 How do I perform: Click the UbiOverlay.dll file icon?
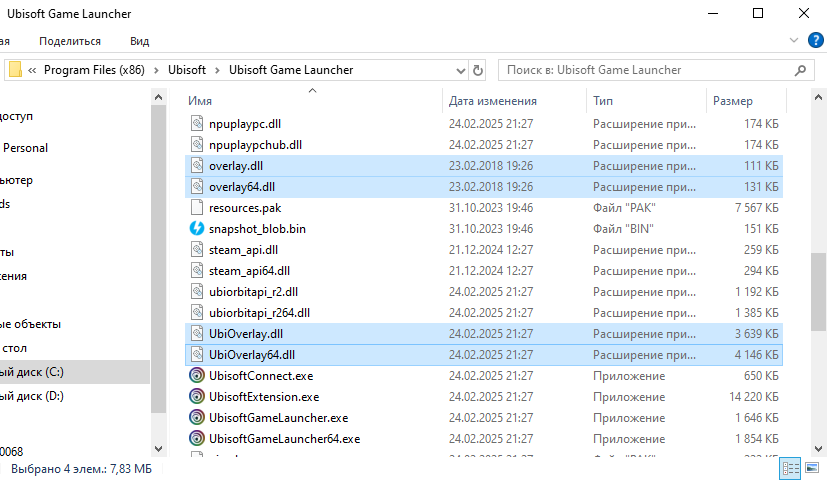point(197,334)
